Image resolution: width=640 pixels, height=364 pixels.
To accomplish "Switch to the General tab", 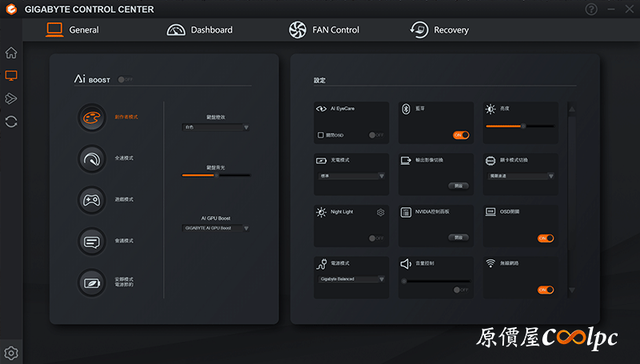I will (73, 30).
